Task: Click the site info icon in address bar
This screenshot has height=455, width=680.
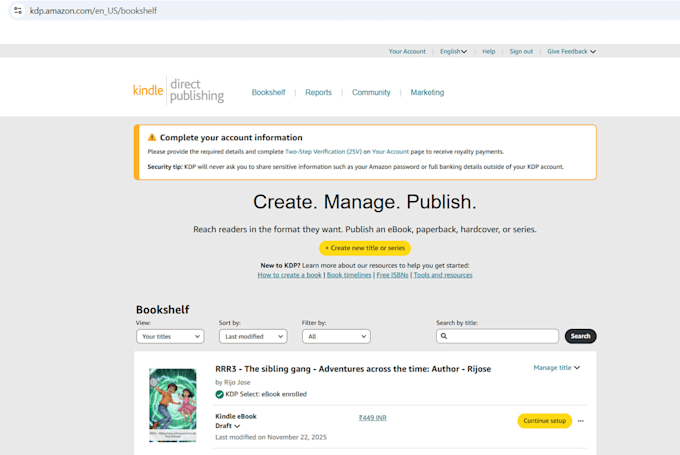Action: [18, 10]
